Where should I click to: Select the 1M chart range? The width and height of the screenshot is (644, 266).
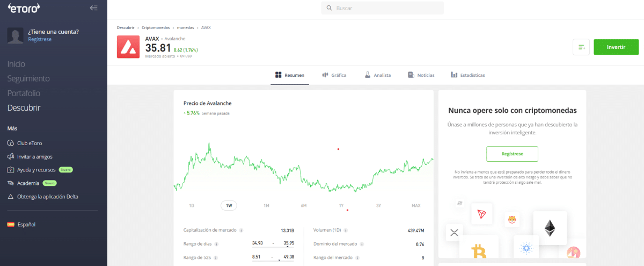coord(266,205)
